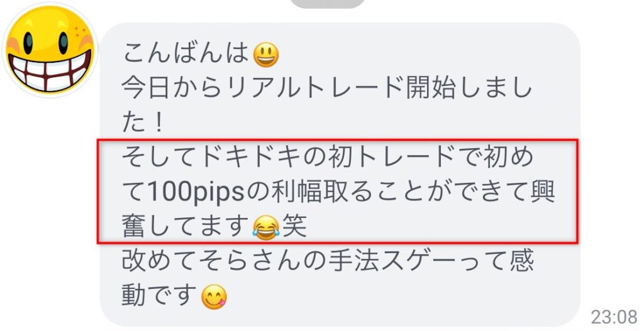Select the 100pips text
The width and height of the screenshot is (644, 331).
coord(196,192)
